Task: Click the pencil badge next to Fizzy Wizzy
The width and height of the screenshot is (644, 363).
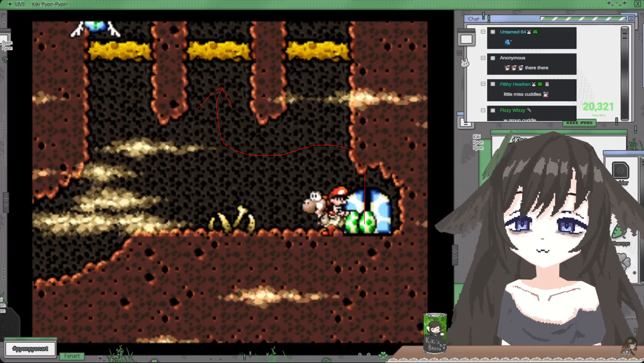Action: point(530,111)
